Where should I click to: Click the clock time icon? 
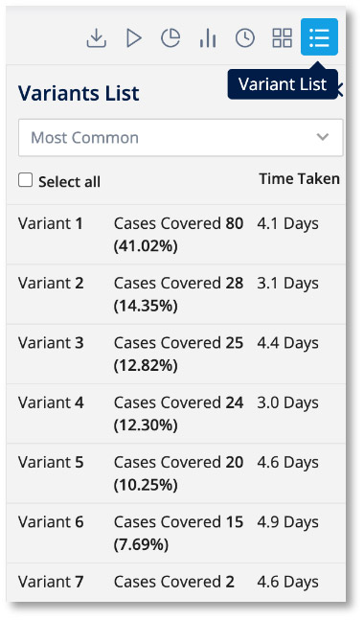[x=245, y=38]
